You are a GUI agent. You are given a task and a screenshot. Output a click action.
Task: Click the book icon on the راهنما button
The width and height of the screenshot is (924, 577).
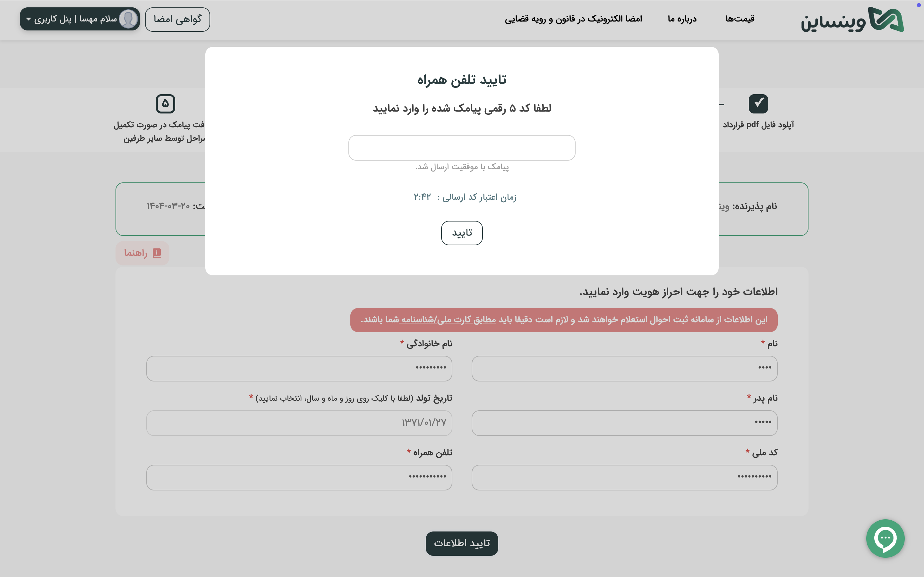point(157,253)
